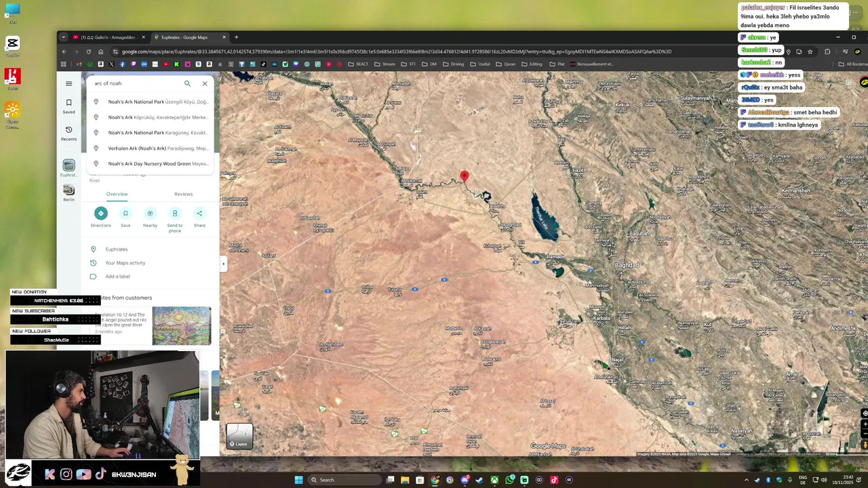Zoom in on the map

[x=864, y=424]
